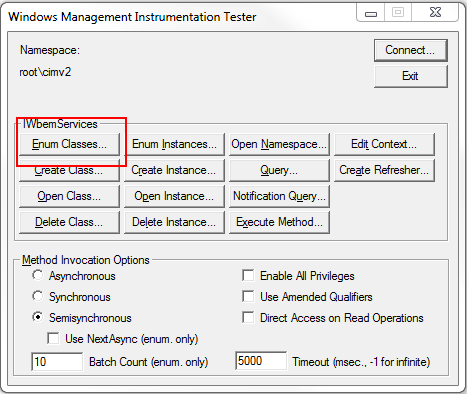467x394 pixels.
Task: Click the Delete Instance... button
Action: tap(174, 222)
